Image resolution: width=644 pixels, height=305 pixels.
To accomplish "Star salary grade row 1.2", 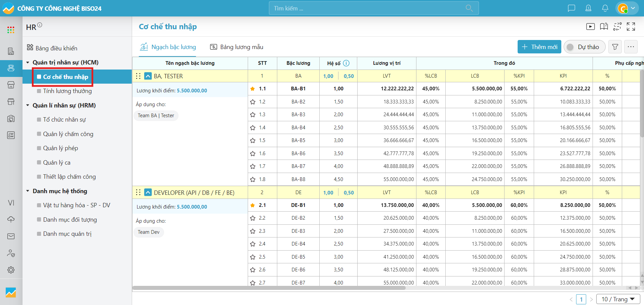I will click(x=253, y=102).
